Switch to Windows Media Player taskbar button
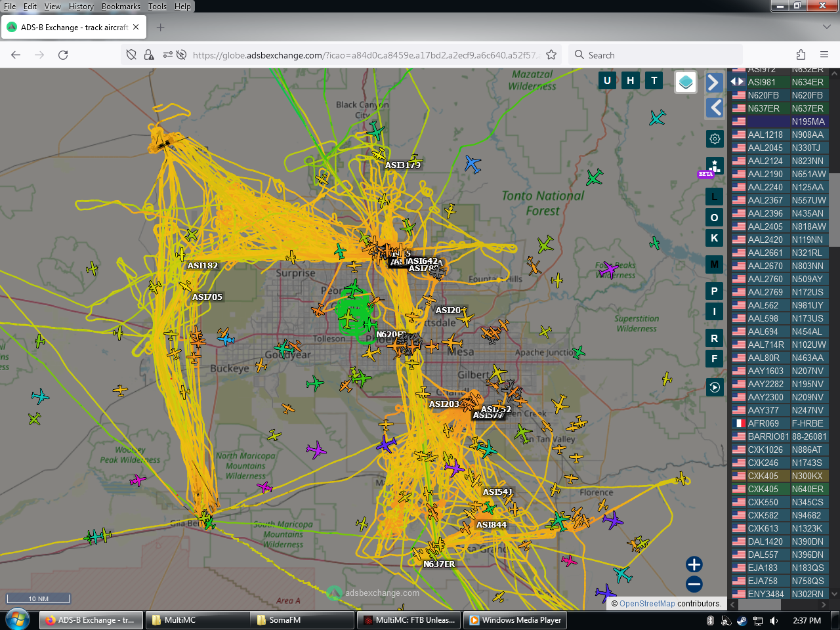Image resolution: width=840 pixels, height=630 pixels. pos(515,620)
